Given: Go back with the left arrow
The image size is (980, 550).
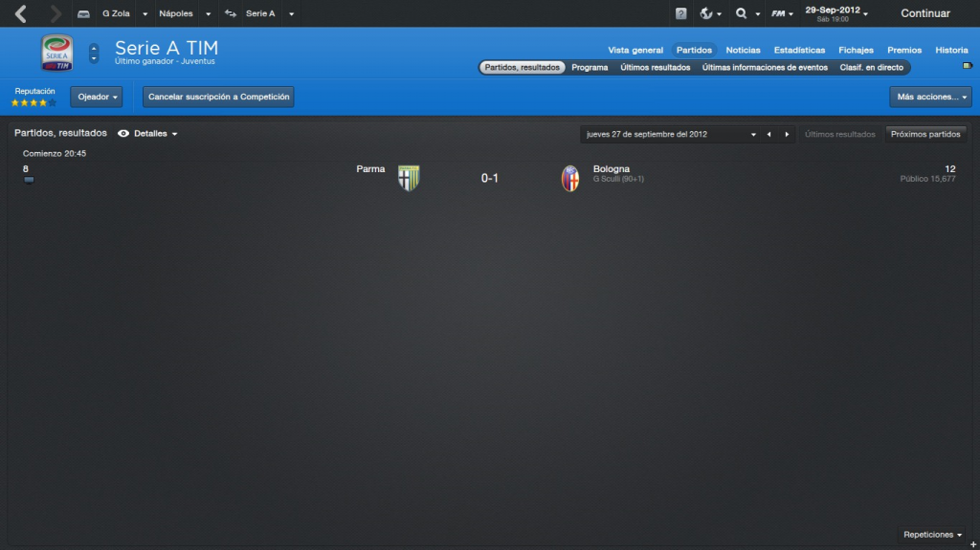Looking at the screenshot, I should click(21, 13).
